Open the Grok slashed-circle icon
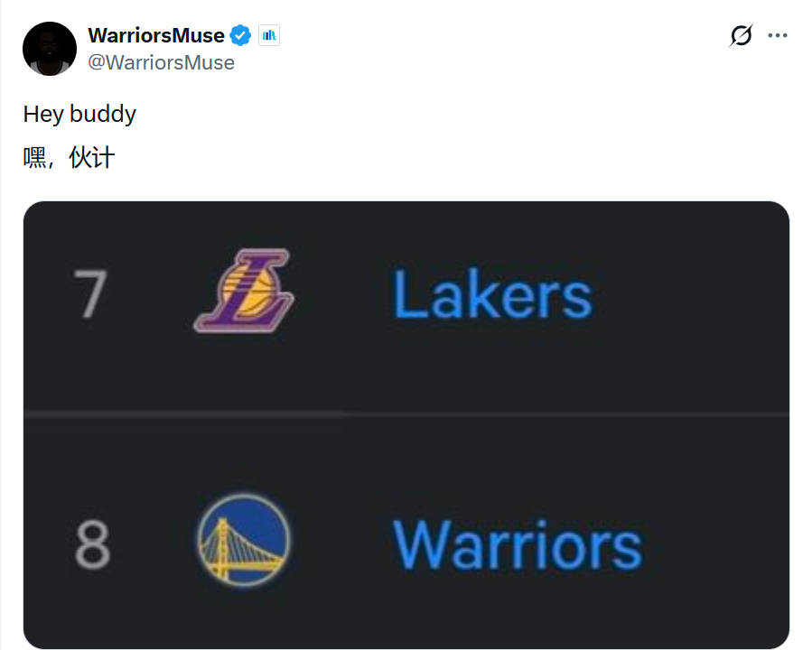 tap(741, 35)
